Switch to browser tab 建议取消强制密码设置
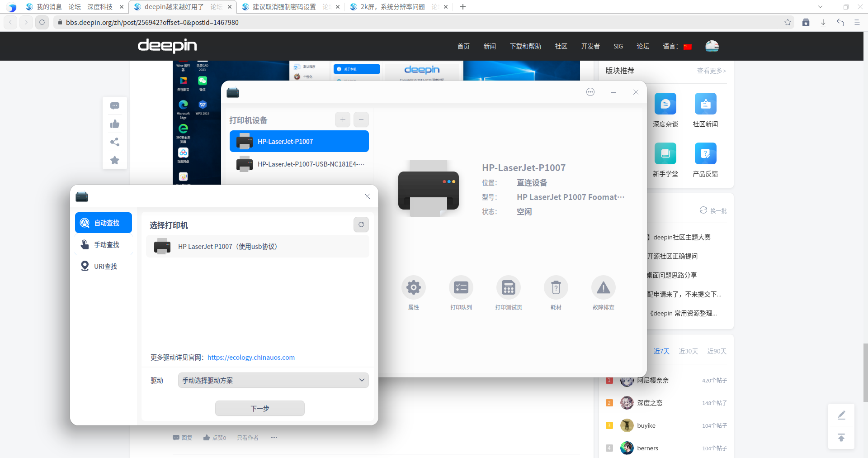Image resolution: width=868 pixels, height=458 pixels. (291, 7)
